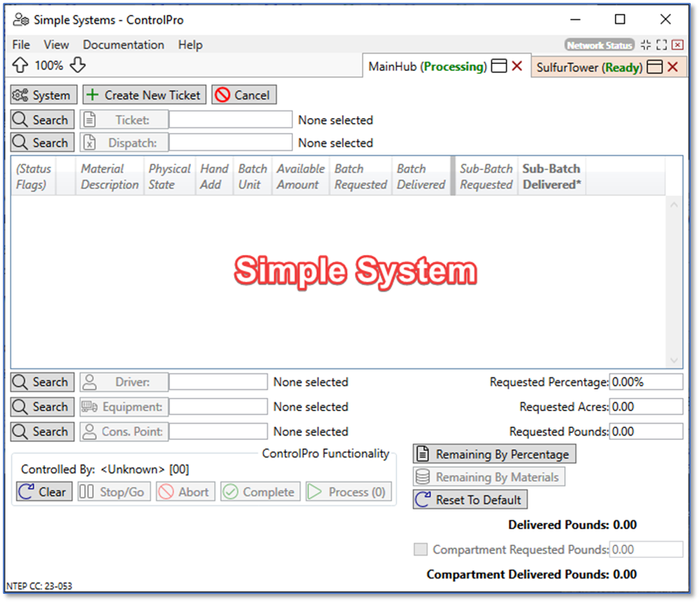Click the Requested Acres input field
The height and width of the screenshot is (603, 700).
(645, 407)
